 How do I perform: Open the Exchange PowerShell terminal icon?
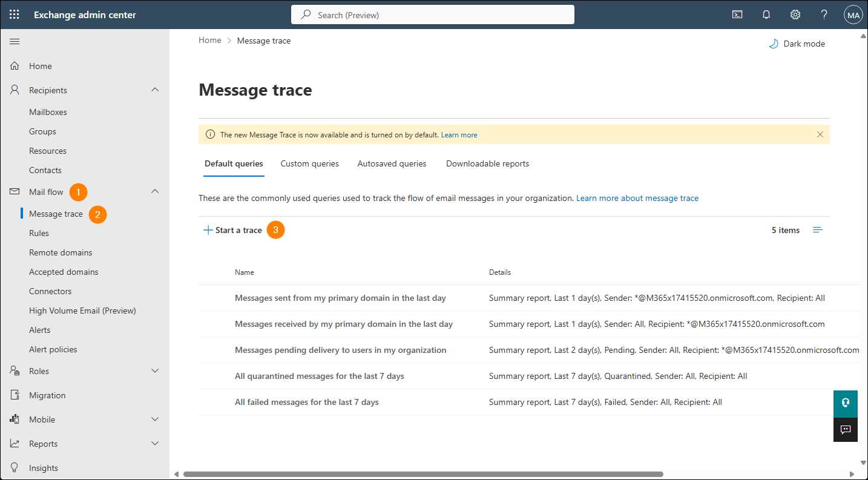[x=737, y=13]
